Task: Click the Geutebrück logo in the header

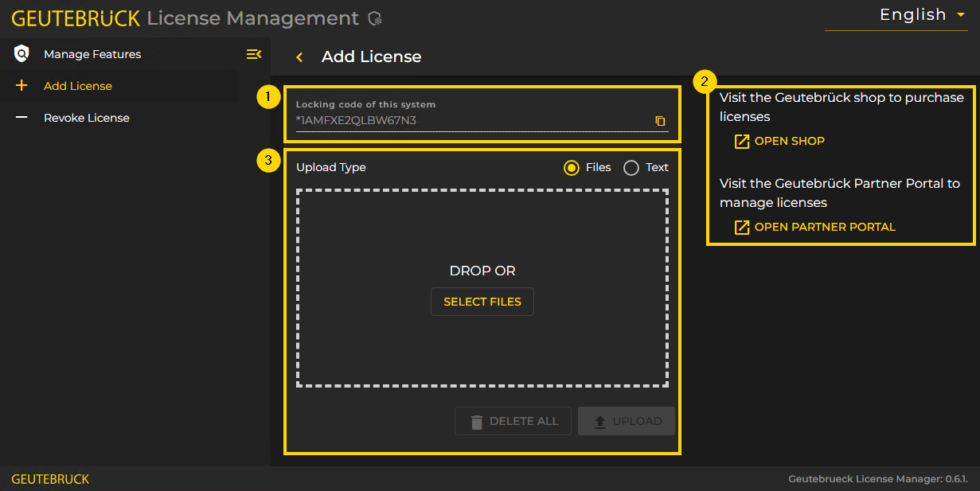Action: [x=76, y=18]
